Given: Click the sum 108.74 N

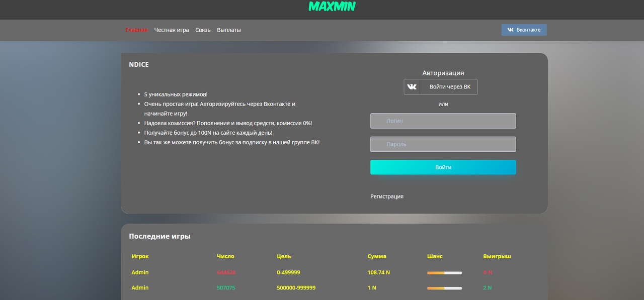Looking at the screenshot, I should point(379,272).
